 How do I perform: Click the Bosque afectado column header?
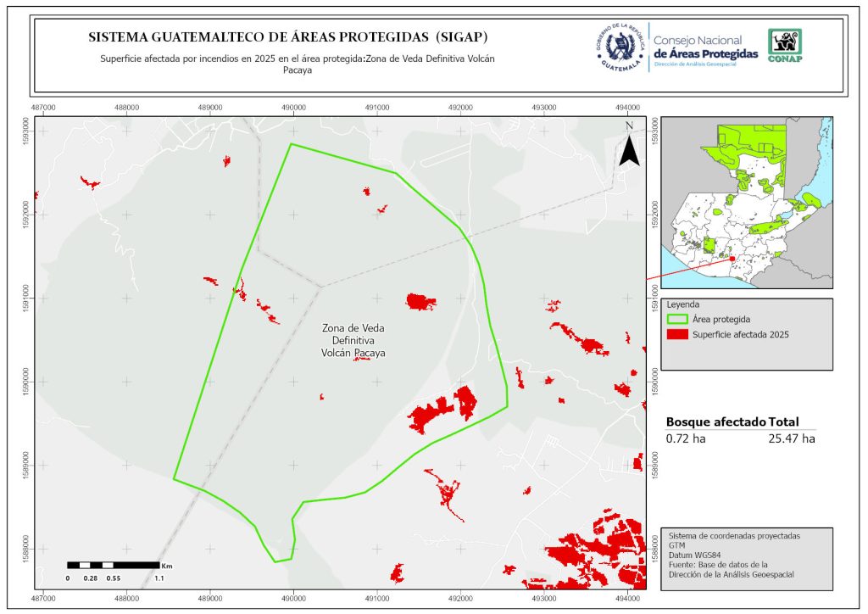(x=715, y=421)
